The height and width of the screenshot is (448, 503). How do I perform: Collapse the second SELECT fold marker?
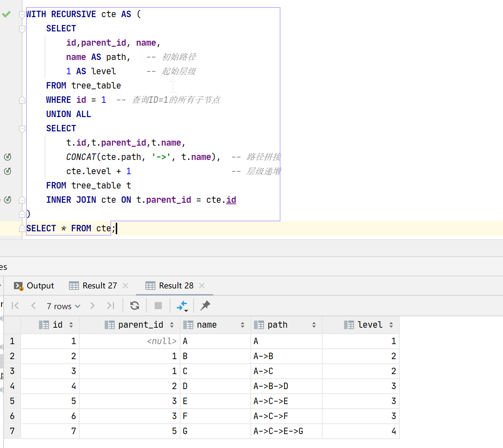click(22, 129)
